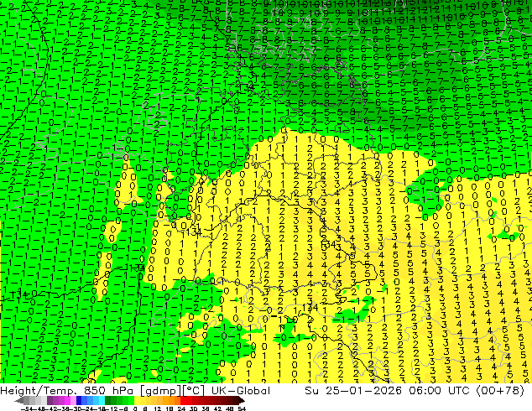Pick the cyan swatch in legend

[102, 401]
